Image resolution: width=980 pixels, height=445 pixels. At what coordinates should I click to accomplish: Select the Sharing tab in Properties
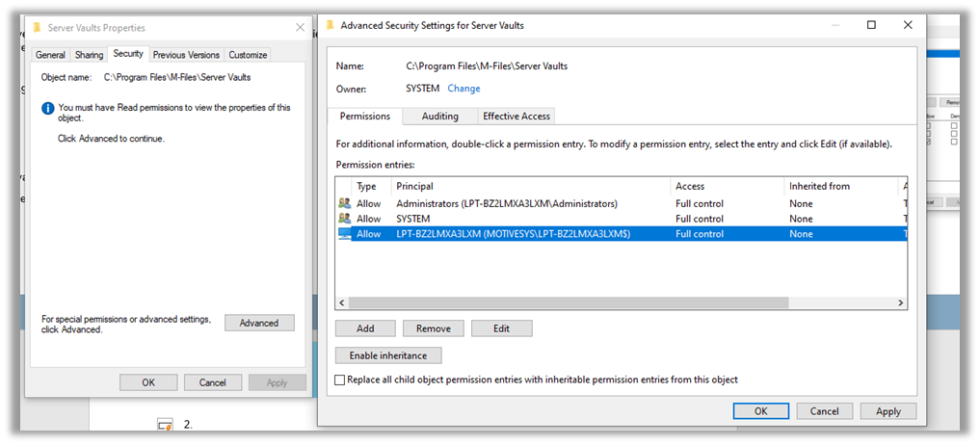pos(89,55)
